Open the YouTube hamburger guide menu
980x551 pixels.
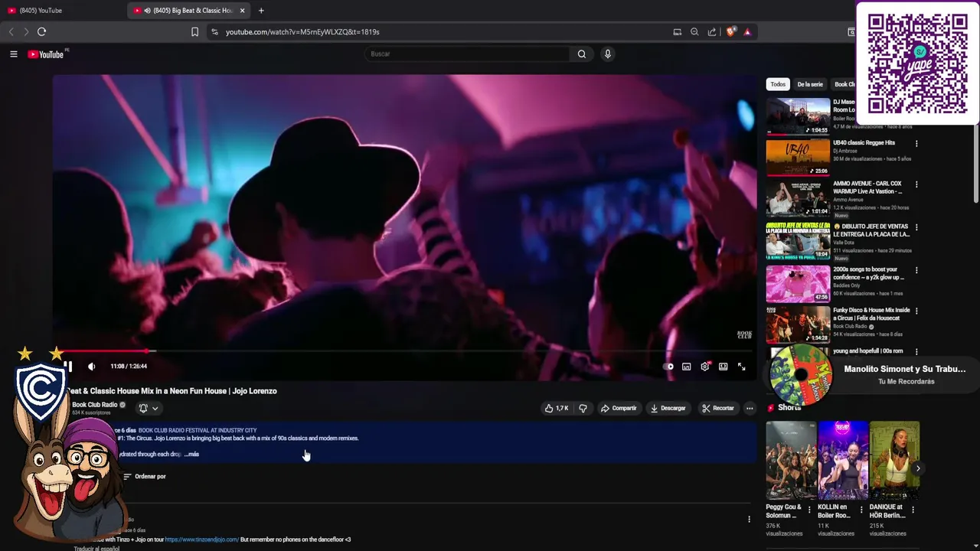tap(13, 54)
